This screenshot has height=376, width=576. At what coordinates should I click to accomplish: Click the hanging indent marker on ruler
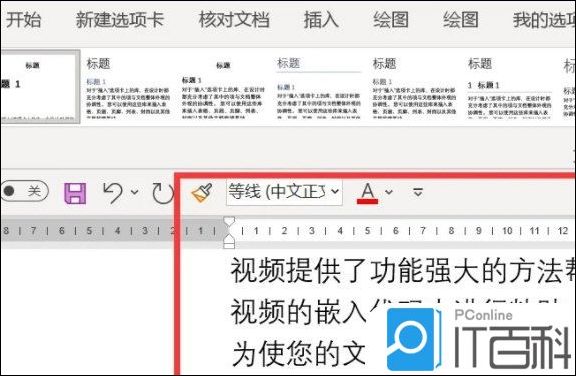click(229, 239)
